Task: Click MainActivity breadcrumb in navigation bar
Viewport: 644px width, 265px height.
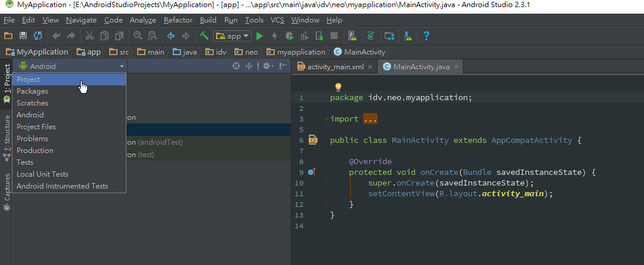Action: click(x=359, y=52)
